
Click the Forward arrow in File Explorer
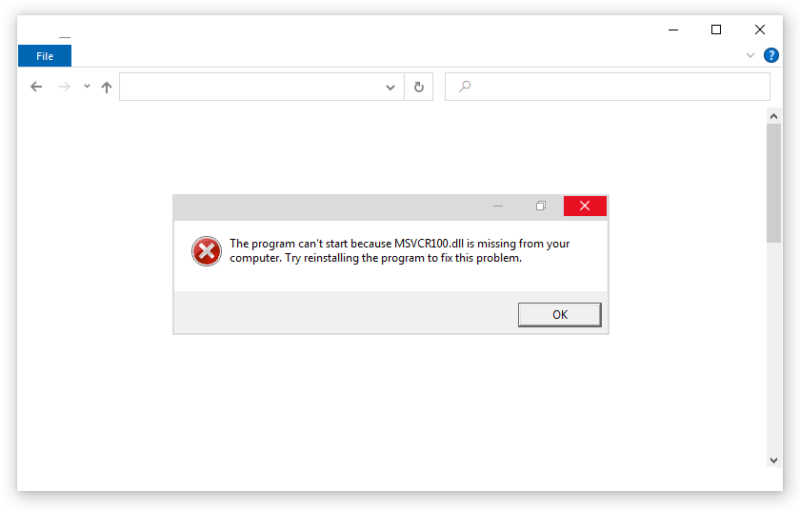pos(64,87)
